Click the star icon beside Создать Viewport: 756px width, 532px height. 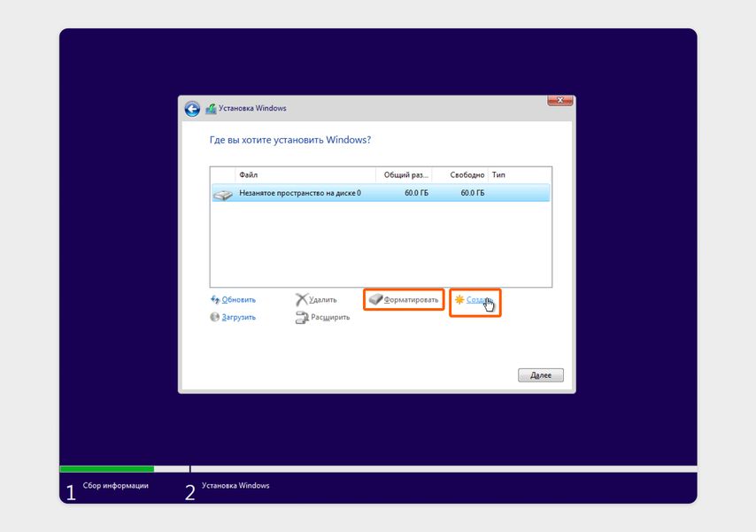coord(459,299)
